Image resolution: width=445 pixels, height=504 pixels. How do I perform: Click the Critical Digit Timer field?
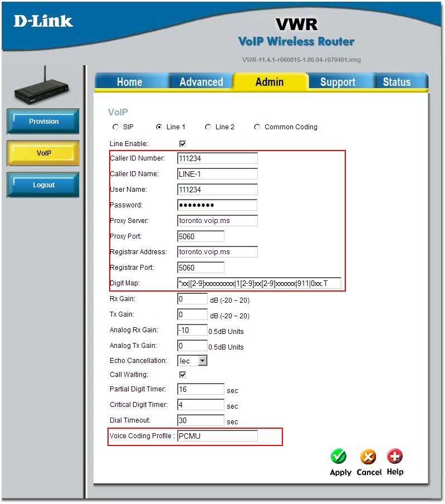tap(201, 405)
